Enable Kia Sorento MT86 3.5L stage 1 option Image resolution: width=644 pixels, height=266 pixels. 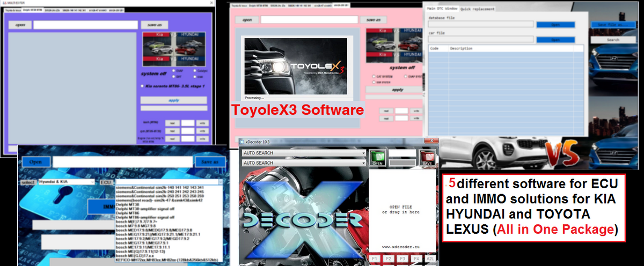[142, 86]
